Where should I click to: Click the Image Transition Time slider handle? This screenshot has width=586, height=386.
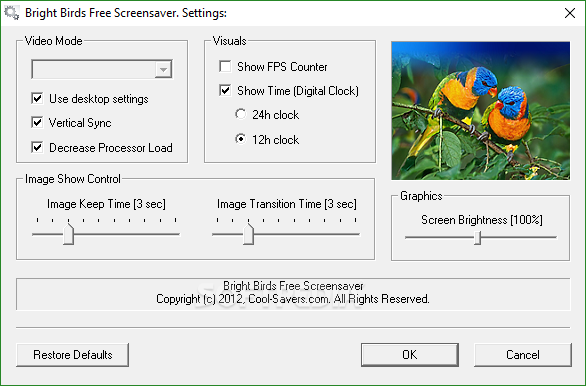[249, 234]
